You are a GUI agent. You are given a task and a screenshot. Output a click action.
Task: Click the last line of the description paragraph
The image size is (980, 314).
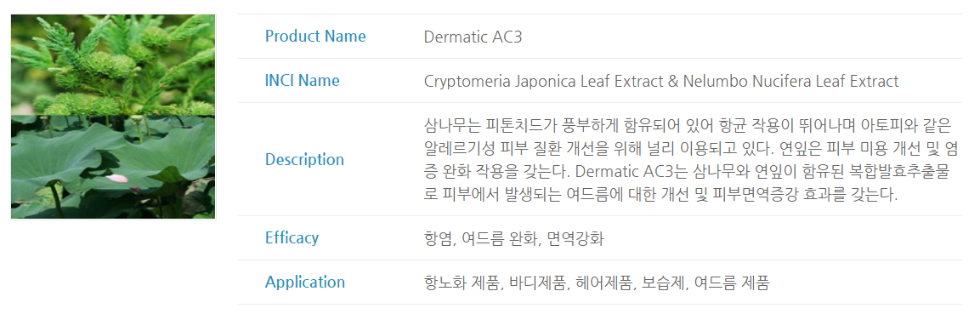(660, 195)
